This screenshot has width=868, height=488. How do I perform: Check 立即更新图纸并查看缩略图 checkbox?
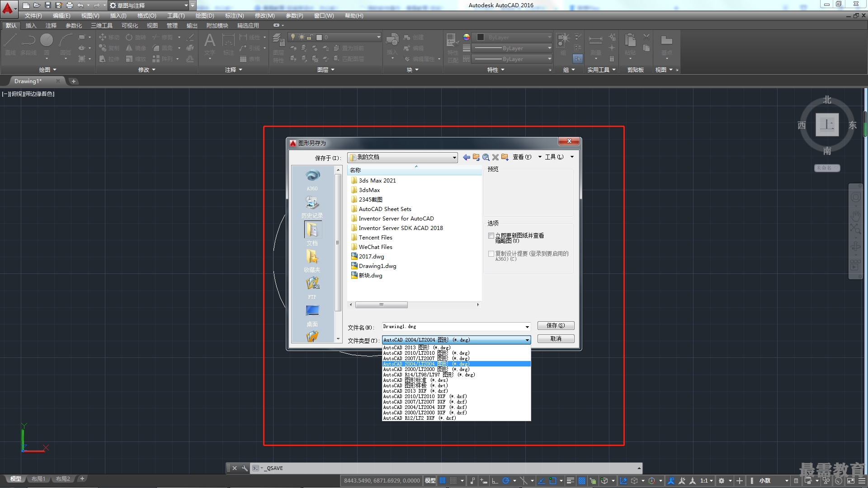tap(491, 236)
